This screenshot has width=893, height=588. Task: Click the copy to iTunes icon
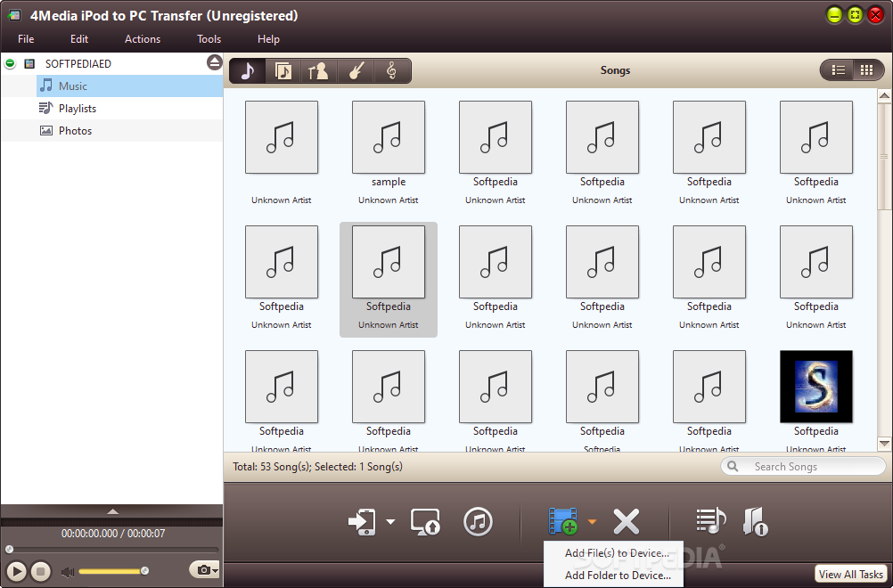tap(478, 521)
